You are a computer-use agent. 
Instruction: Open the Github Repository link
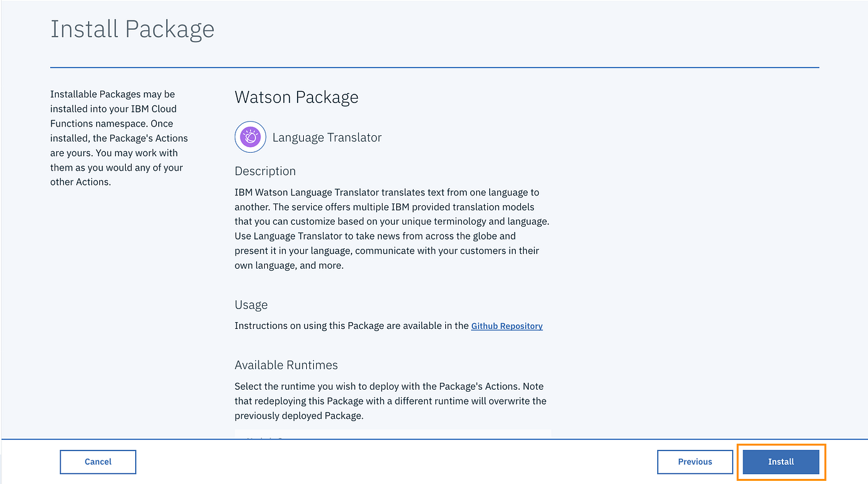pyautogui.click(x=507, y=326)
